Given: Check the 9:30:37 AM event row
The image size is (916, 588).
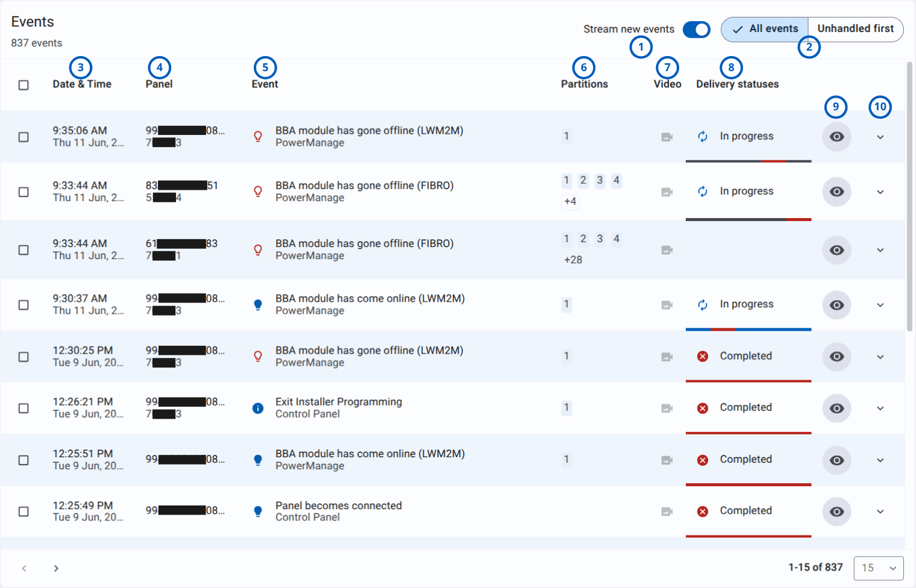Looking at the screenshot, I should pos(24,305).
